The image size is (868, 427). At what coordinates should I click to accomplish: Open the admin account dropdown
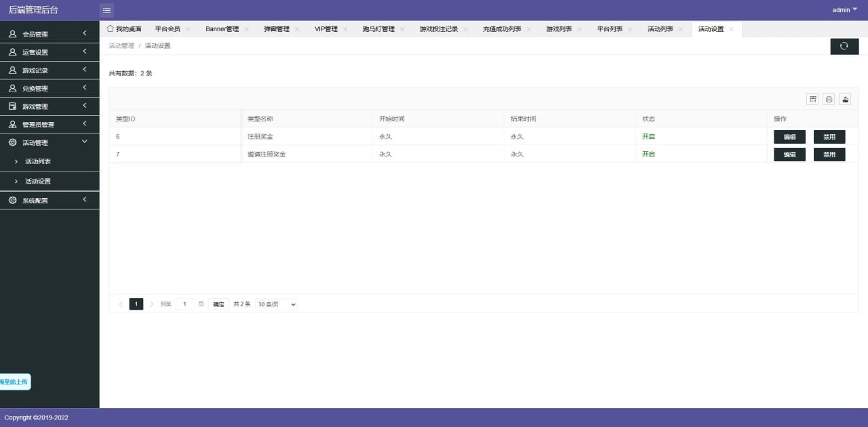click(843, 9)
